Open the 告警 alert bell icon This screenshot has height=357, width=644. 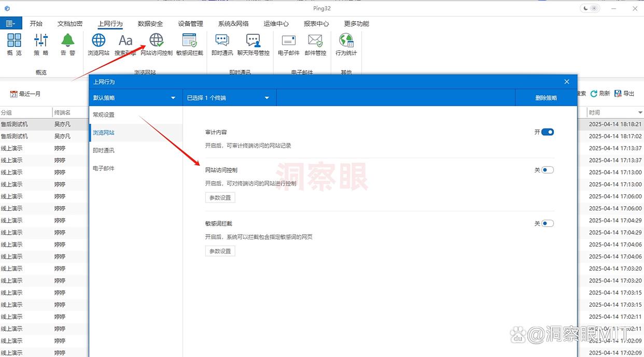(68, 44)
